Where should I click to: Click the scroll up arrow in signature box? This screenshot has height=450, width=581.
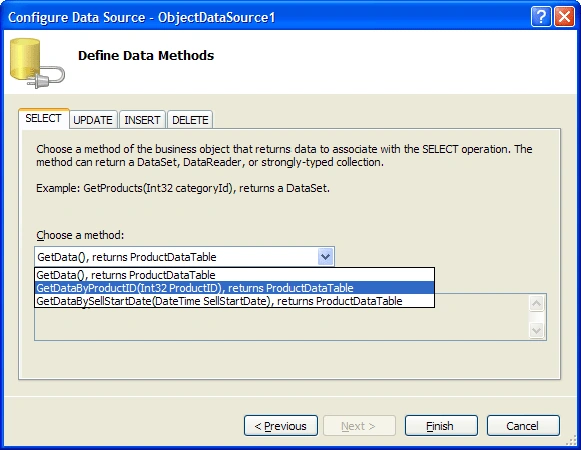click(x=537, y=304)
